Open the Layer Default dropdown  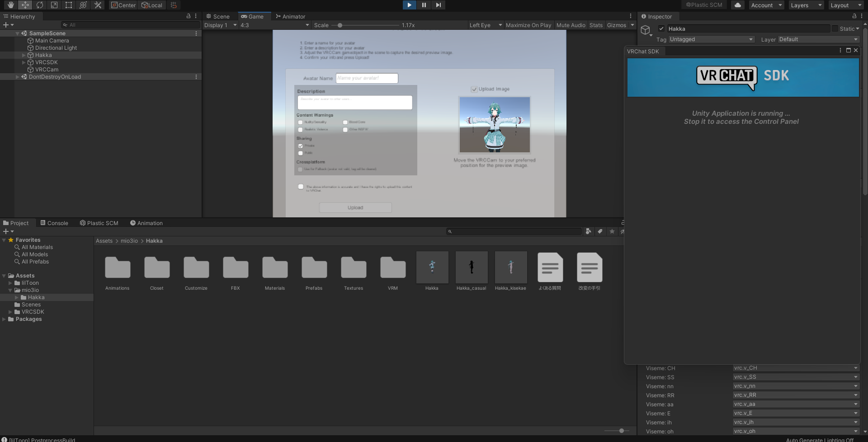(x=818, y=39)
